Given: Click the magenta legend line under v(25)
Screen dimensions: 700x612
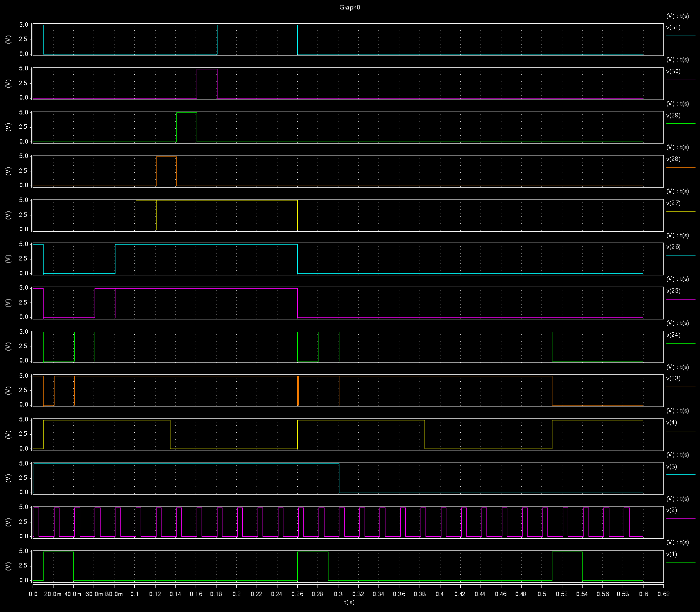Looking at the screenshot, I should coord(681,300).
